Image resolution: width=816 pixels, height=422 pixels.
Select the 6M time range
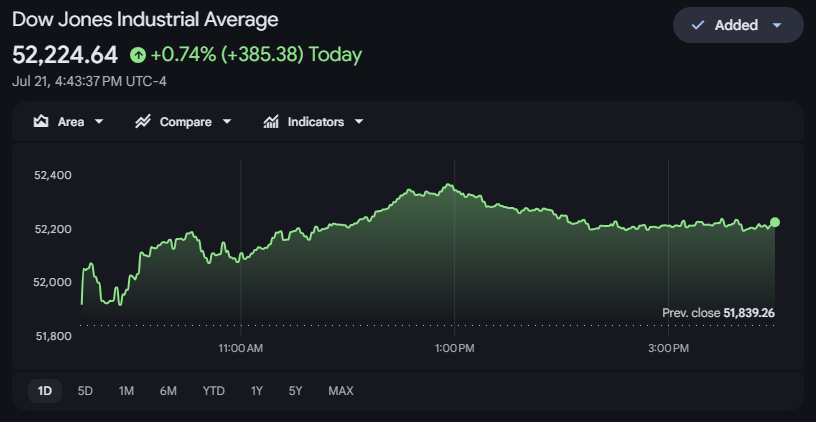coord(168,391)
